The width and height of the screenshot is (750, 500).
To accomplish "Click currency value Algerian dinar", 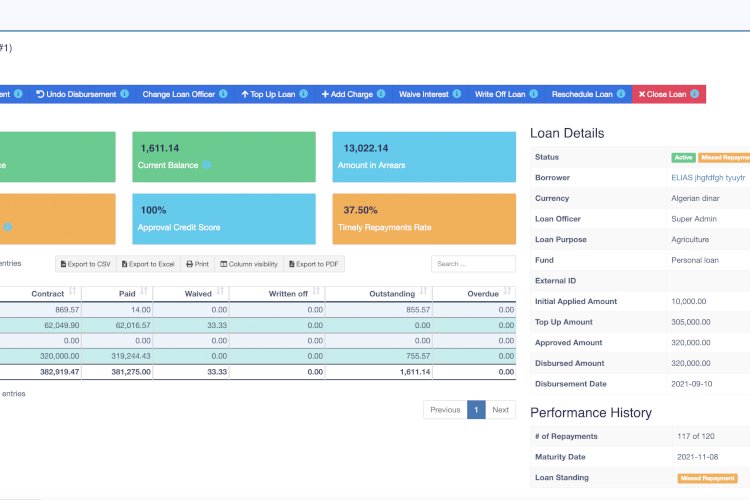I will [695, 198].
